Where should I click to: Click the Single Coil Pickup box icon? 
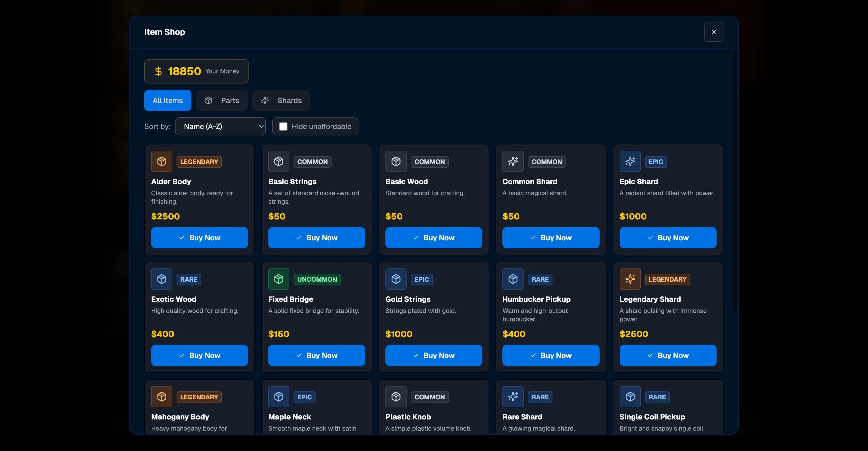pos(630,397)
